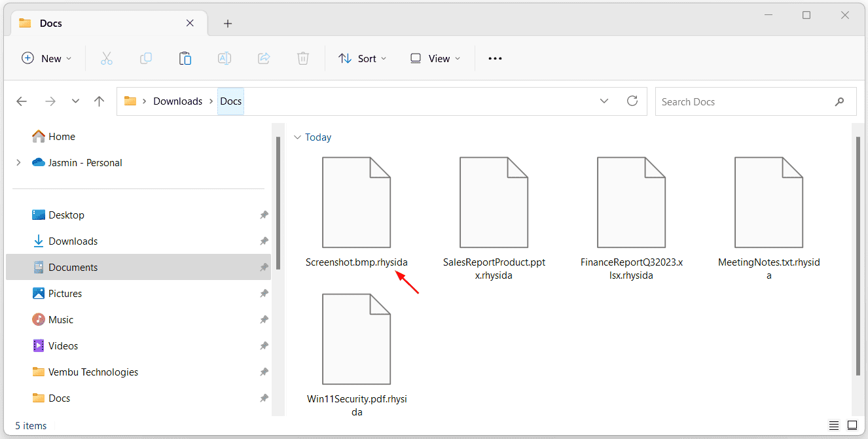Go to Home in sidebar

(x=62, y=137)
